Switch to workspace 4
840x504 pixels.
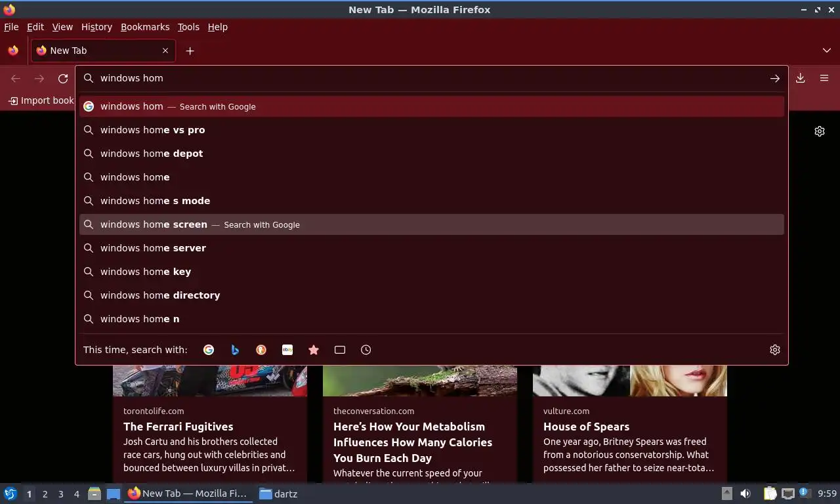click(x=76, y=493)
